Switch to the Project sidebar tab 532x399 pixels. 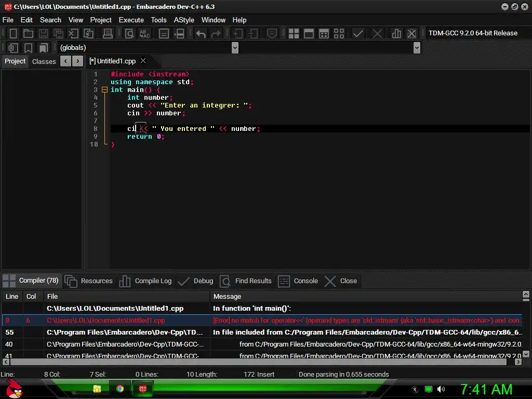click(15, 61)
